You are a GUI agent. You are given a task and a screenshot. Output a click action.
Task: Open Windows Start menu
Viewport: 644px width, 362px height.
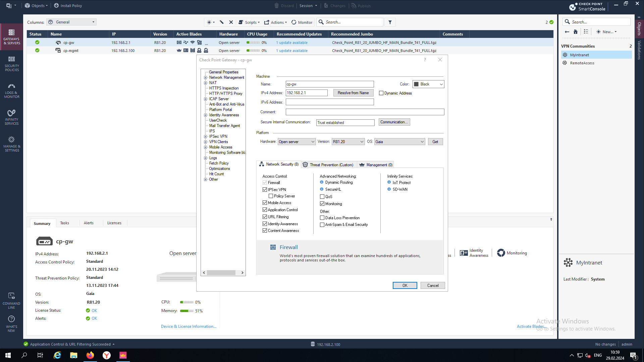(8, 355)
